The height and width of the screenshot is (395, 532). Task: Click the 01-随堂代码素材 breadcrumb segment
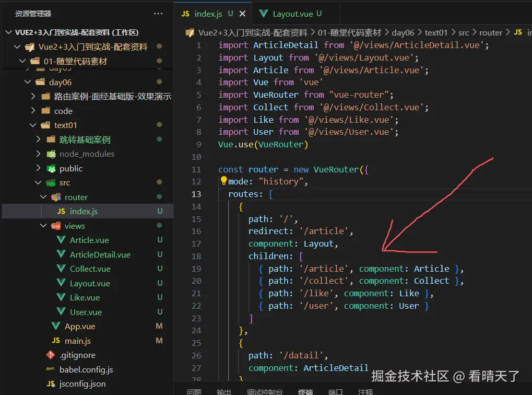point(349,32)
